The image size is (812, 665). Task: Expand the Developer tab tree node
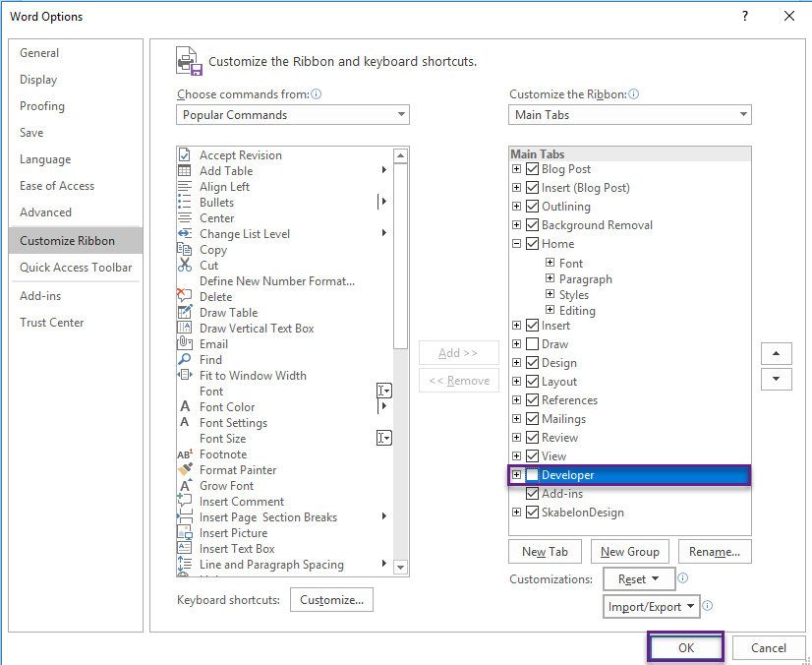click(516, 475)
